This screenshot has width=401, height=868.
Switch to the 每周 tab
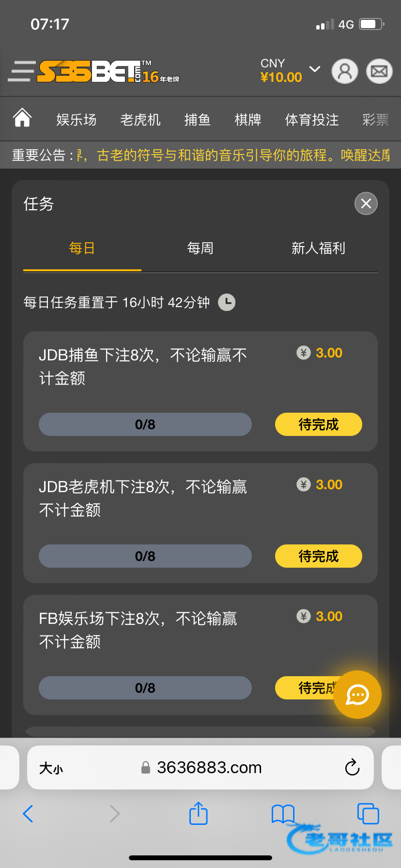(200, 248)
